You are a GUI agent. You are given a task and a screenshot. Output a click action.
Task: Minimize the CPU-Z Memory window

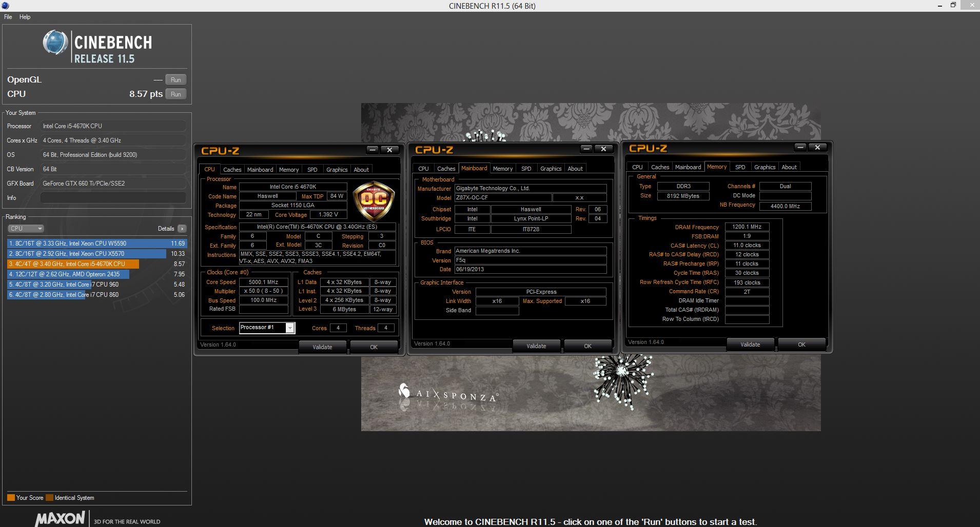800,147
